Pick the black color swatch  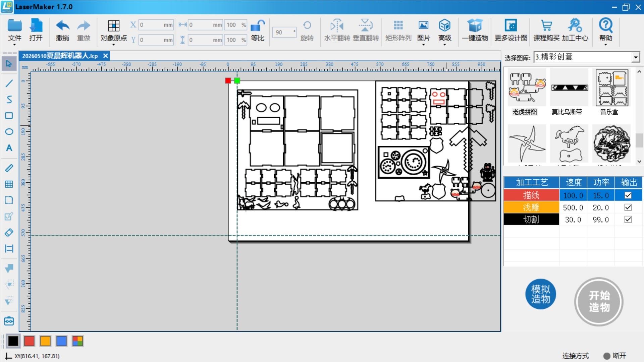[13, 341]
